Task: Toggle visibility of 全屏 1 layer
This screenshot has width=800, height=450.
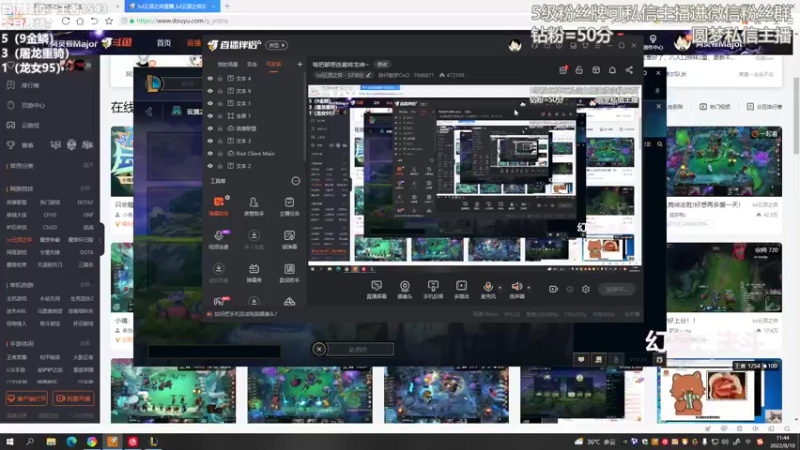Action: click(x=210, y=116)
